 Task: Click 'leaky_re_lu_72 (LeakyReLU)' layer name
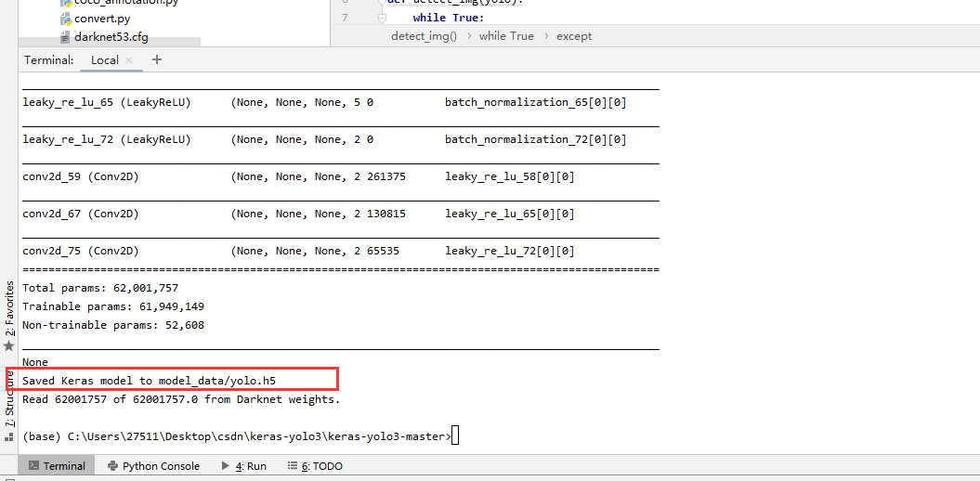tap(106, 139)
